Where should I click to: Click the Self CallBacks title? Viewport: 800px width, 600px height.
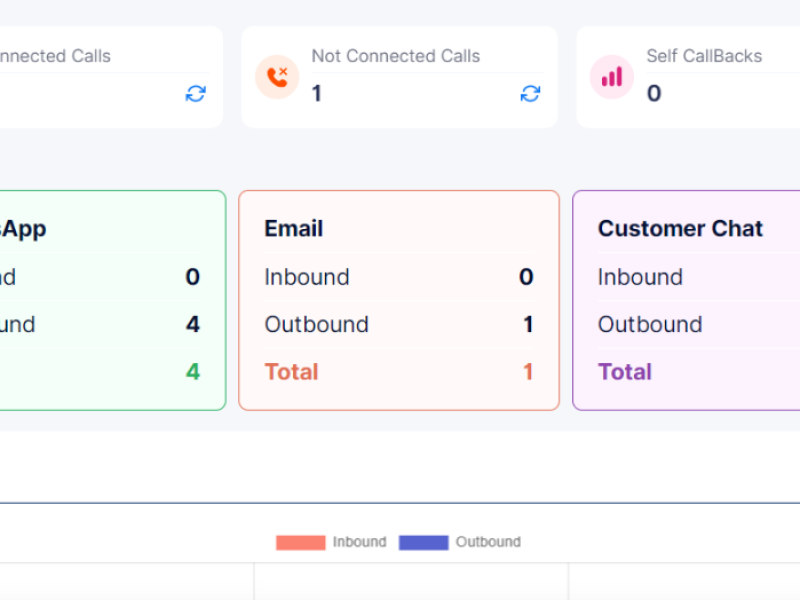pos(704,56)
